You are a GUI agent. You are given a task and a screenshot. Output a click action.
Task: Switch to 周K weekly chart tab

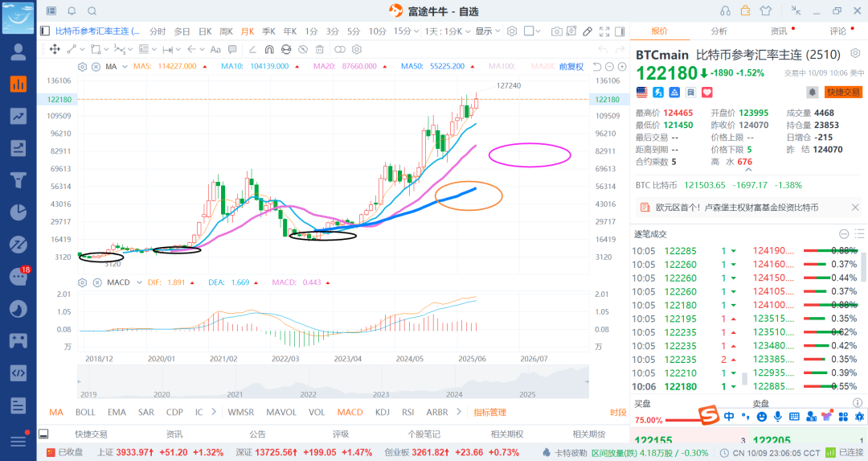[x=227, y=31]
